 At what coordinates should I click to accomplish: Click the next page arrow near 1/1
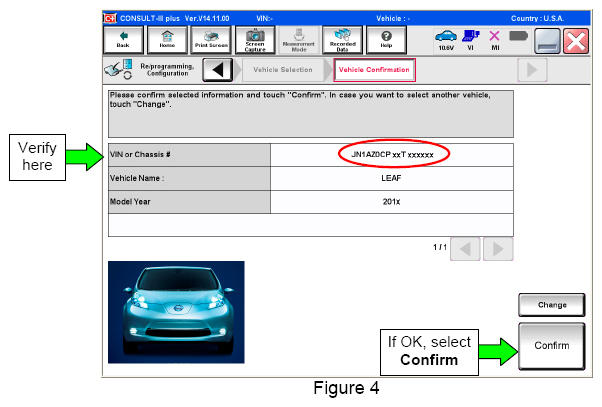coord(498,249)
